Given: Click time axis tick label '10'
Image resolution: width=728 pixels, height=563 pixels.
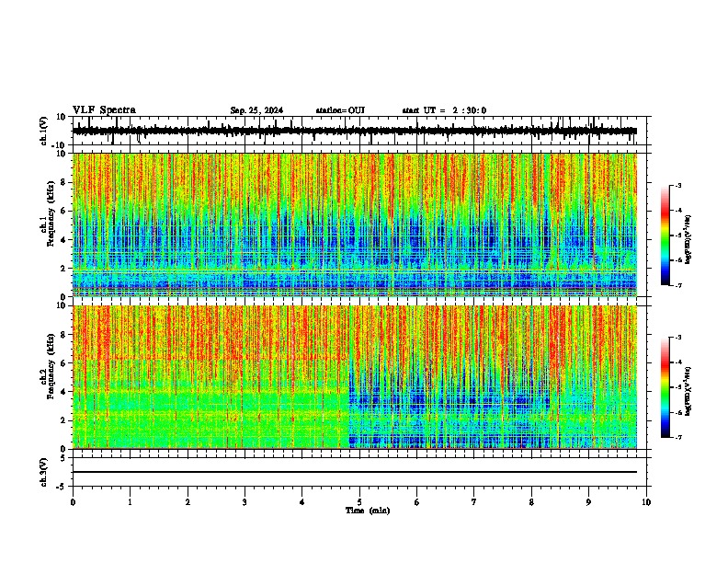Looking at the screenshot, I should click(646, 502).
